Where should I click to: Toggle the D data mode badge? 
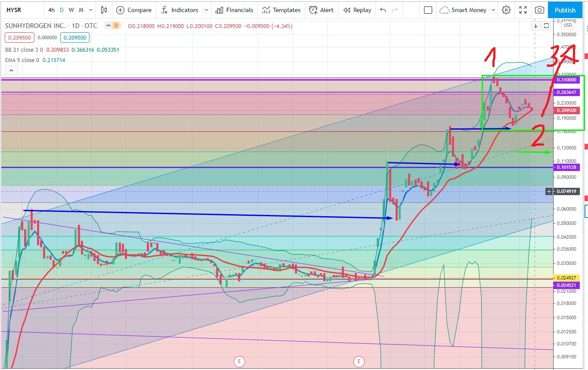click(x=116, y=26)
